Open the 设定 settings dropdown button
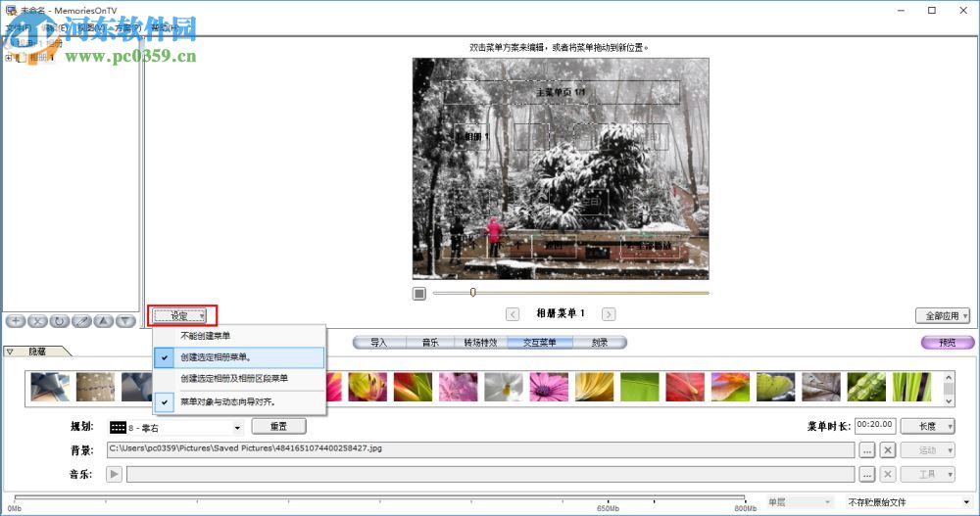This screenshot has height=516, width=980. point(180,316)
